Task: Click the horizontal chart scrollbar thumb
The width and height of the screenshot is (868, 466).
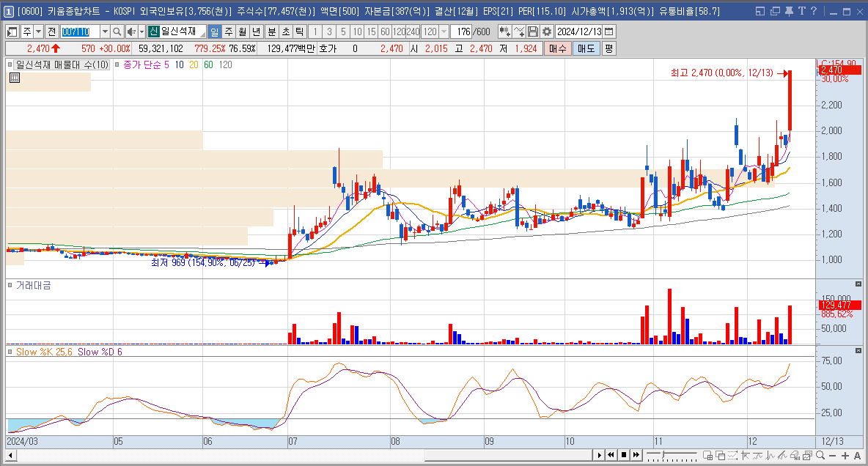Action: tap(509, 456)
